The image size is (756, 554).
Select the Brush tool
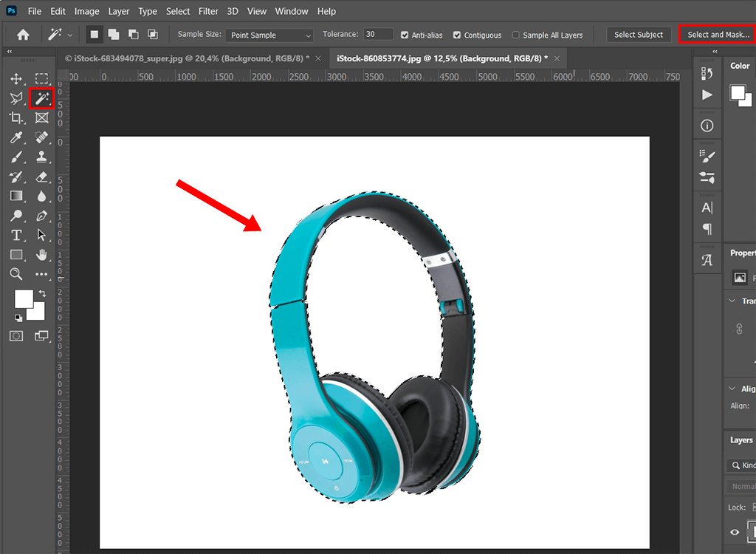[x=16, y=157]
